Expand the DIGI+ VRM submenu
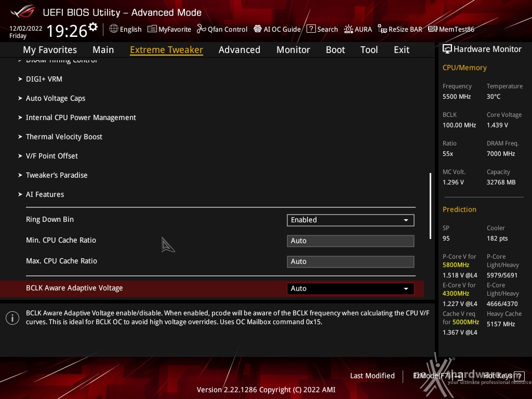The width and height of the screenshot is (532, 399). tap(44, 79)
